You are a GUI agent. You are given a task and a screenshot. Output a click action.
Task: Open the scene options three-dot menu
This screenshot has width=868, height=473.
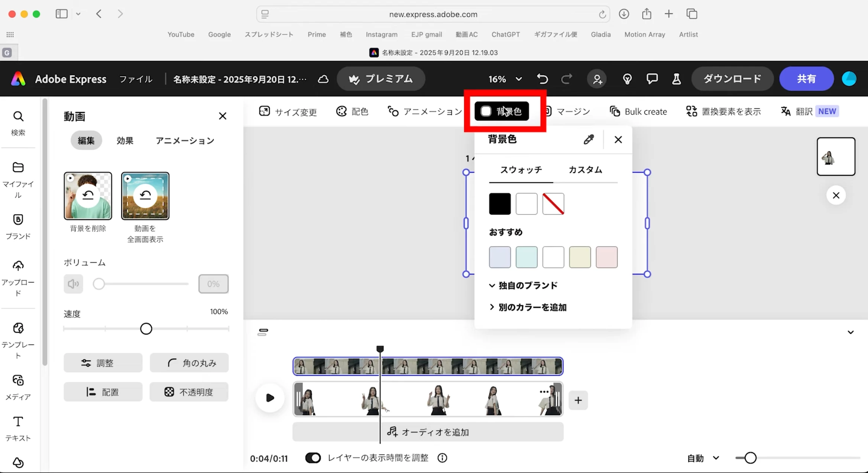[544, 392]
